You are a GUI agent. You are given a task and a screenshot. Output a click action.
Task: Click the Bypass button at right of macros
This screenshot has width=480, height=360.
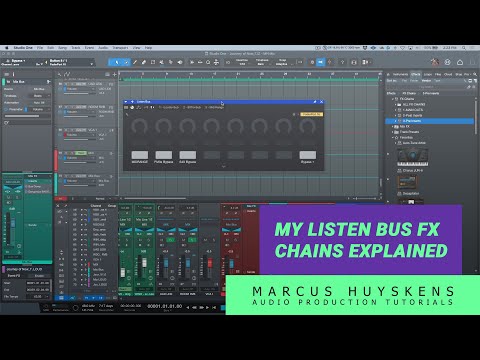click(x=307, y=155)
